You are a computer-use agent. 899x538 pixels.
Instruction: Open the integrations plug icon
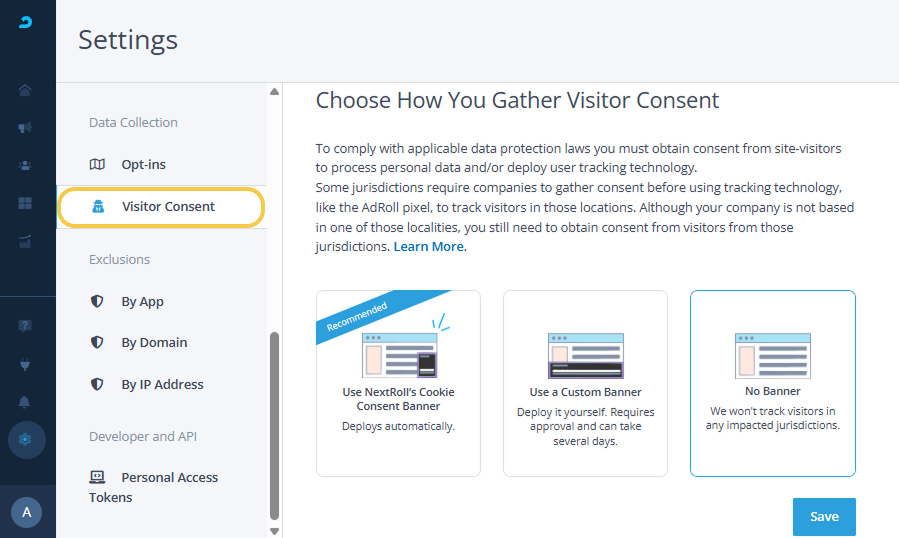click(26, 364)
